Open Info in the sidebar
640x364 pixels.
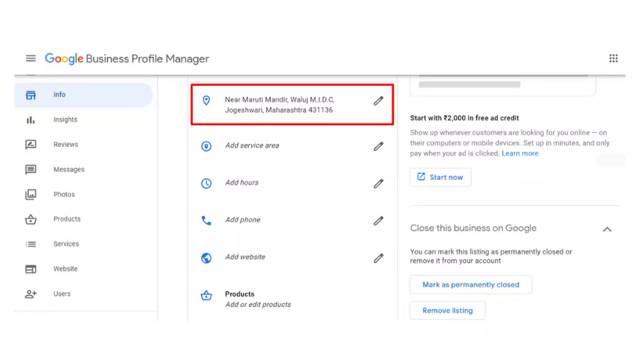59,95
